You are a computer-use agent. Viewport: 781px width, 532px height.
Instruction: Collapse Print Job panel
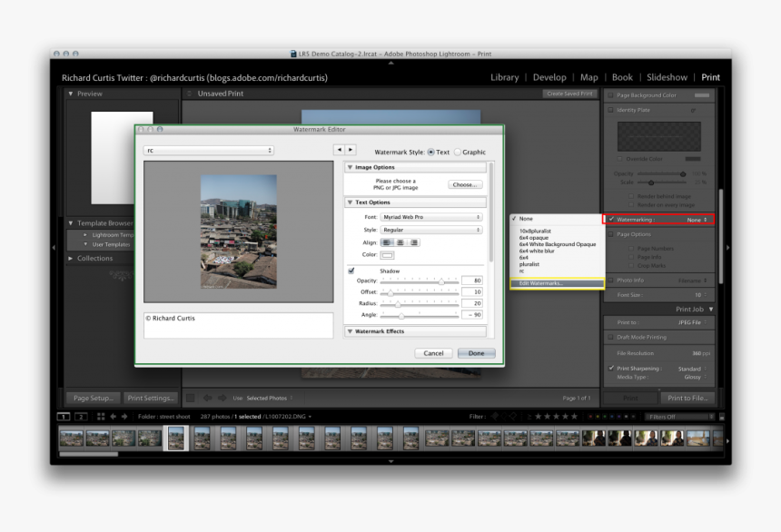click(x=711, y=310)
